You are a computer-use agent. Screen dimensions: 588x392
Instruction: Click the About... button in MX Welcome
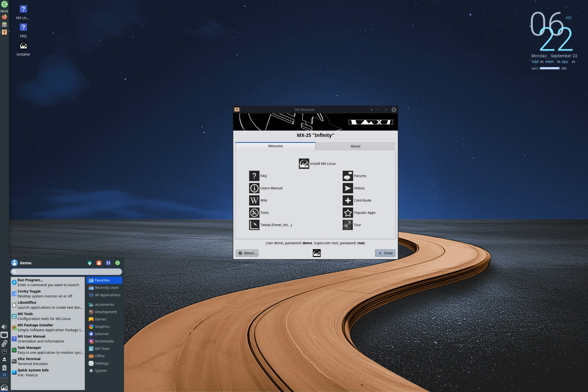(247, 253)
